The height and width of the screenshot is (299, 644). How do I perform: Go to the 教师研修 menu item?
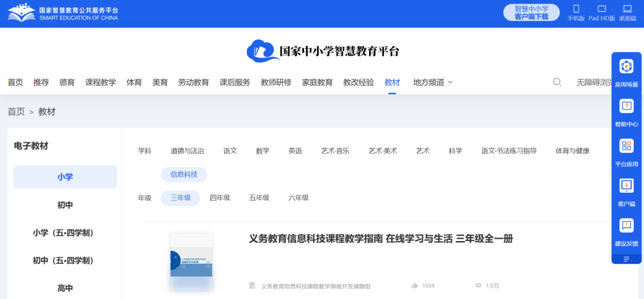pyautogui.click(x=276, y=82)
